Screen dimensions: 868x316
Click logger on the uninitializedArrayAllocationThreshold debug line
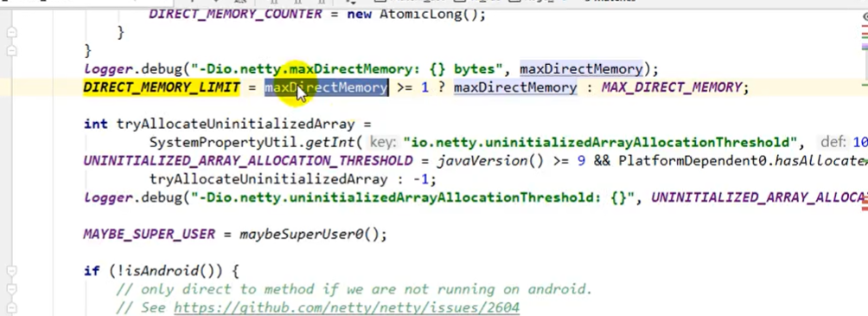click(110, 197)
